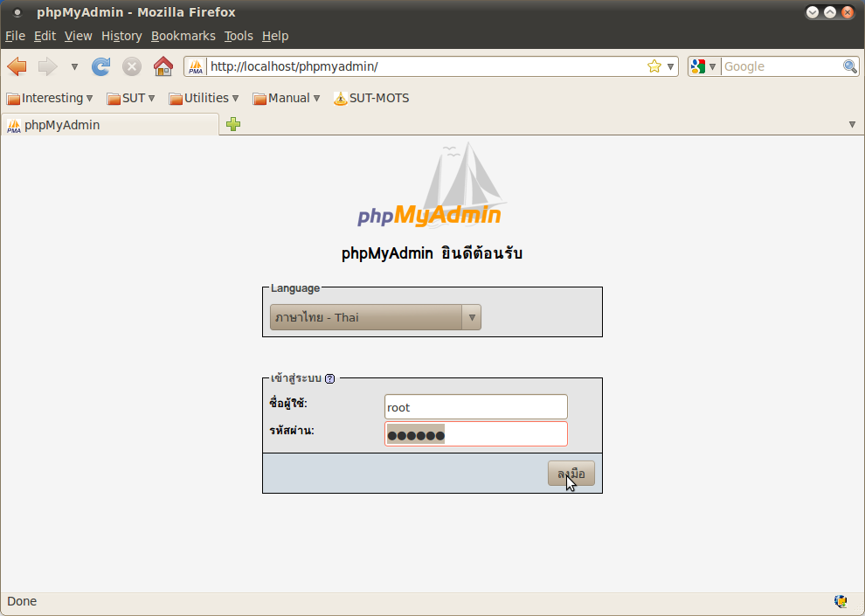
Task: Click the ลงมือ login button
Action: pyautogui.click(x=571, y=474)
